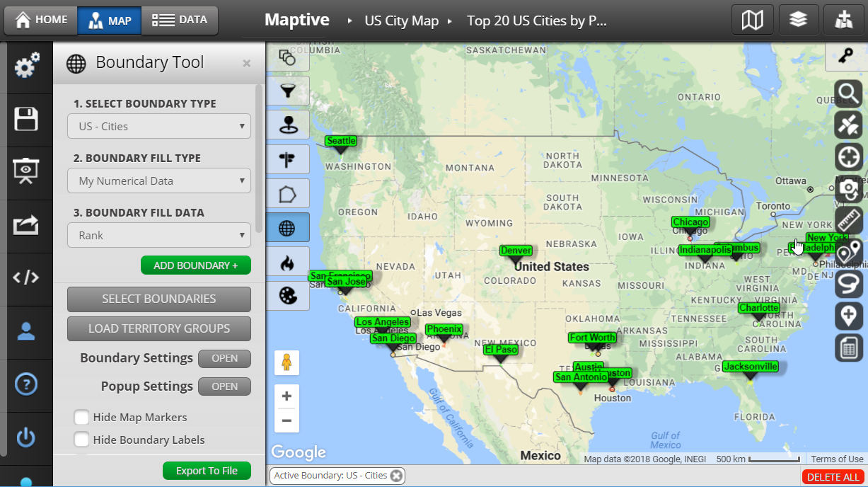The width and height of the screenshot is (868, 487).
Task: Open the search magnifier map tool
Action: click(x=848, y=93)
